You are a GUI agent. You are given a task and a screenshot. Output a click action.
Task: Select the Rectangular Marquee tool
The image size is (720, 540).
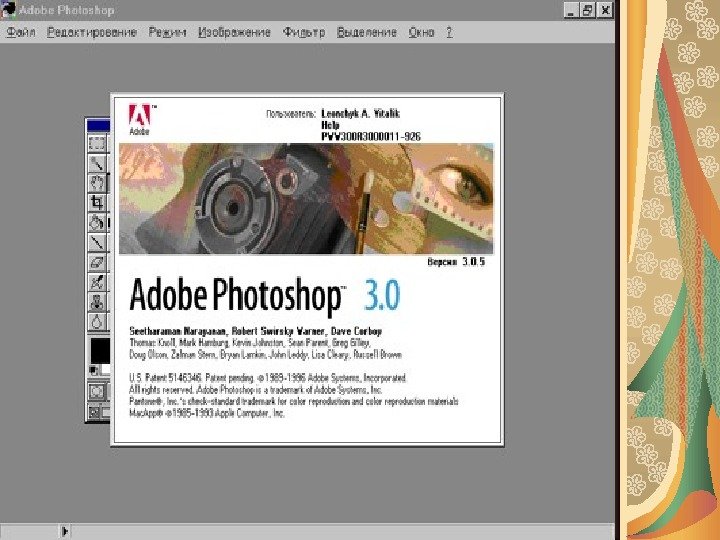[97, 144]
